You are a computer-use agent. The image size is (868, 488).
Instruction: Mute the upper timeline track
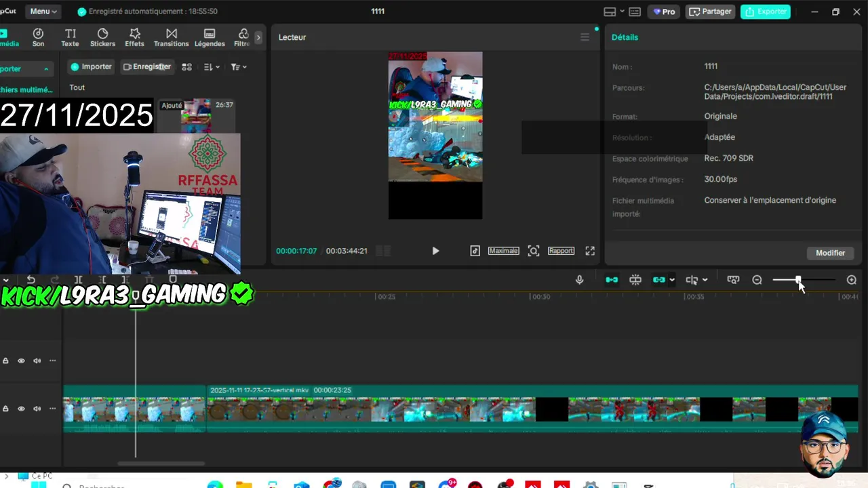point(37,361)
